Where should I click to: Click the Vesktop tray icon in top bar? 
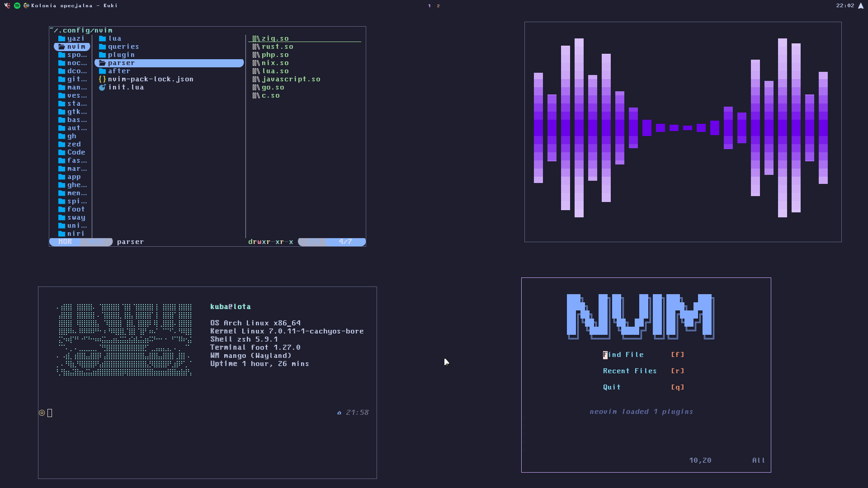click(7, 5)
